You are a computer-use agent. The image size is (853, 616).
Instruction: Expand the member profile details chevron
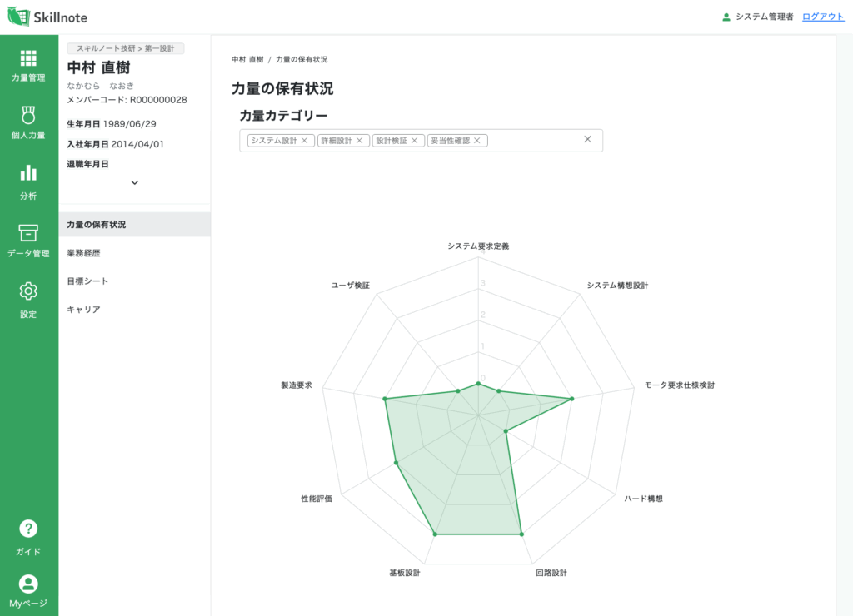point(135,182)
